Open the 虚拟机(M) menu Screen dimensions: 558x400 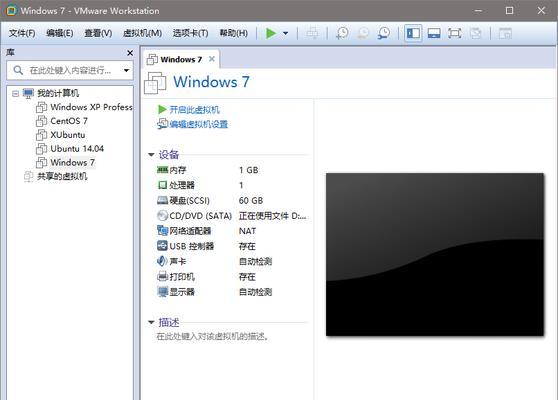(x=142, y=33)
